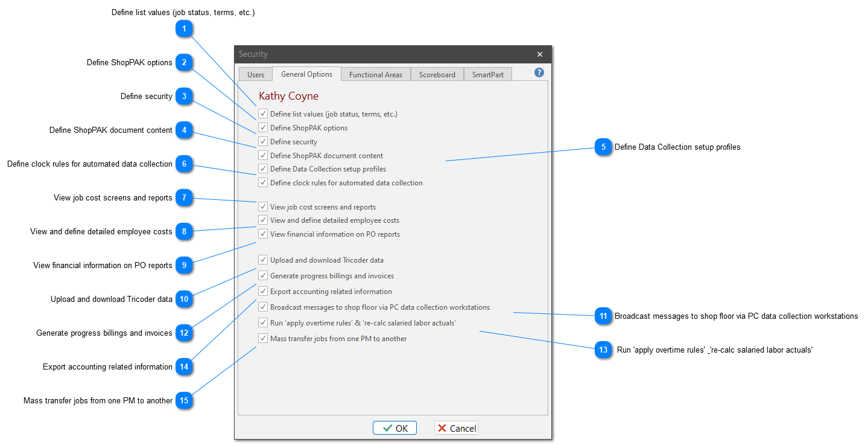The image size is (868, 445).
Task: Click numbered callout badge 5
Action: 603,147
